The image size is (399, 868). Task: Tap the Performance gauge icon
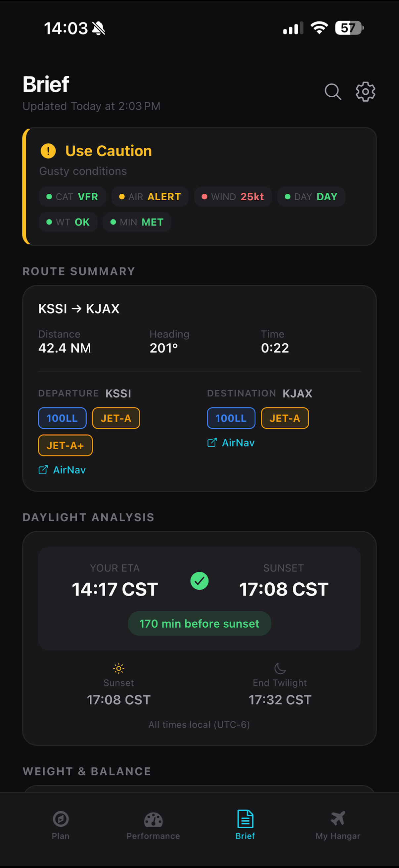(153, 819)
